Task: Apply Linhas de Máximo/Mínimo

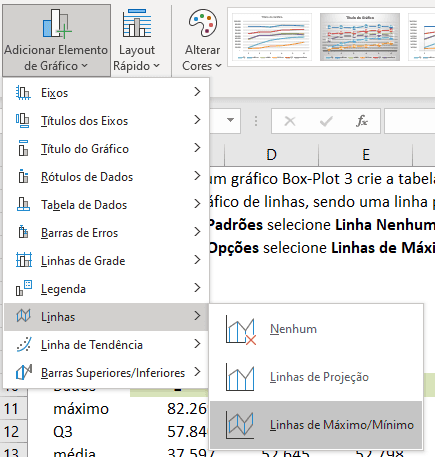Action: (316, 425)
